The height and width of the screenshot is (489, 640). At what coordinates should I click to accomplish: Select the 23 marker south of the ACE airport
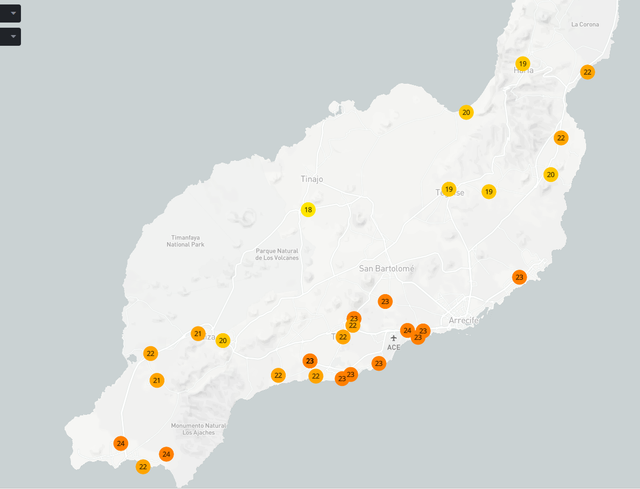coord(379,363)
